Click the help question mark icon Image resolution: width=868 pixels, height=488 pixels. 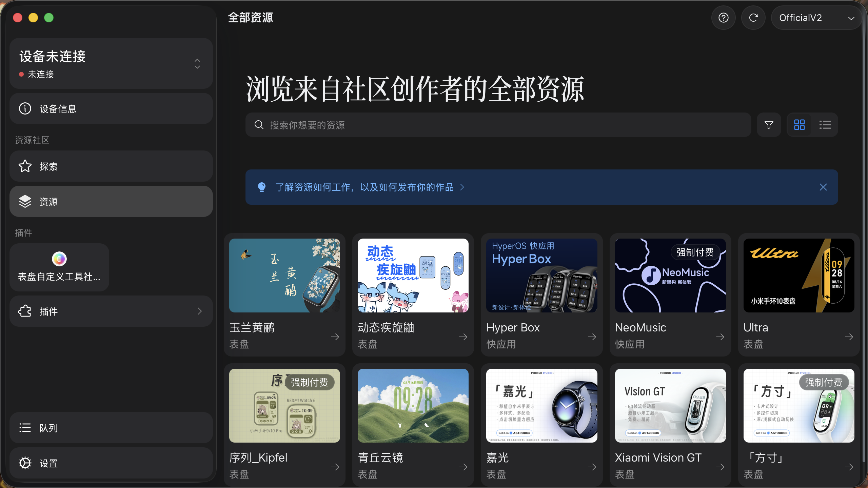tap(723, 18)
